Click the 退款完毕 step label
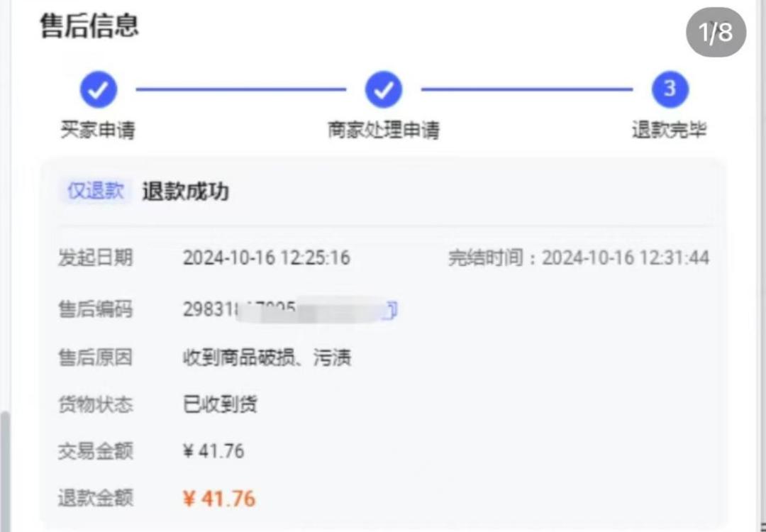The image size is (766, 532). pos(670,131)
